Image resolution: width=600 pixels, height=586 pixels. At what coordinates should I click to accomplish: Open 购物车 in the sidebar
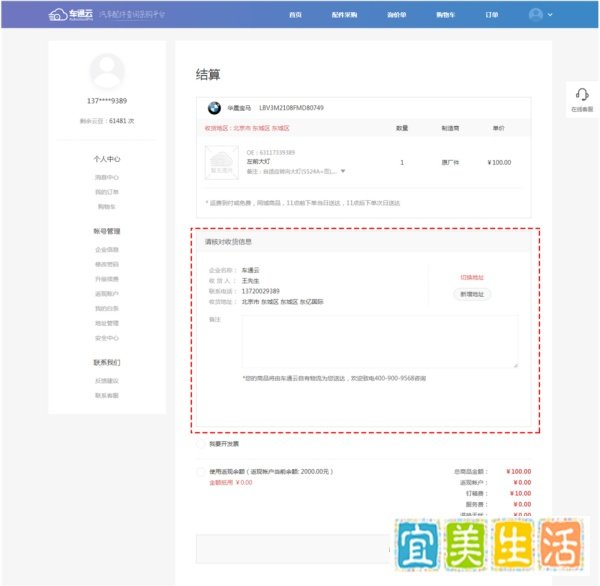tap(107, 207)
